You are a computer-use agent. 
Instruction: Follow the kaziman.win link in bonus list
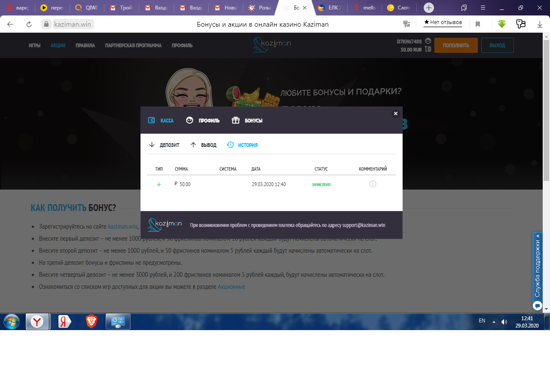tap(122, 227)
